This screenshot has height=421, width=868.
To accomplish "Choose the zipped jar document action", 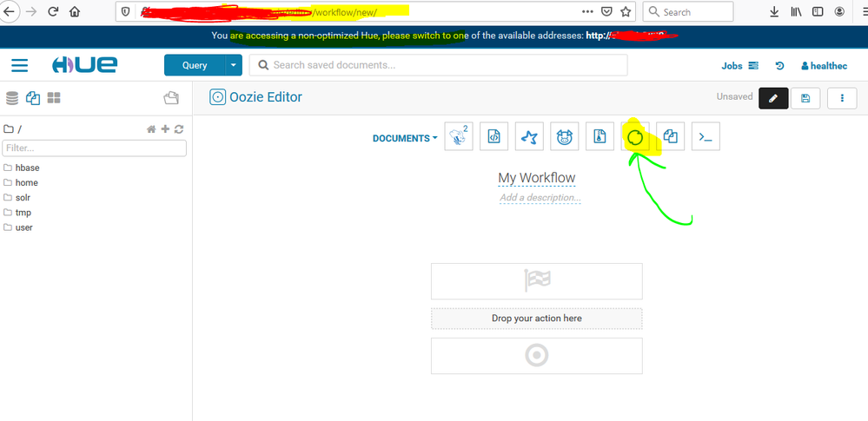I will [x=600, y=136].
